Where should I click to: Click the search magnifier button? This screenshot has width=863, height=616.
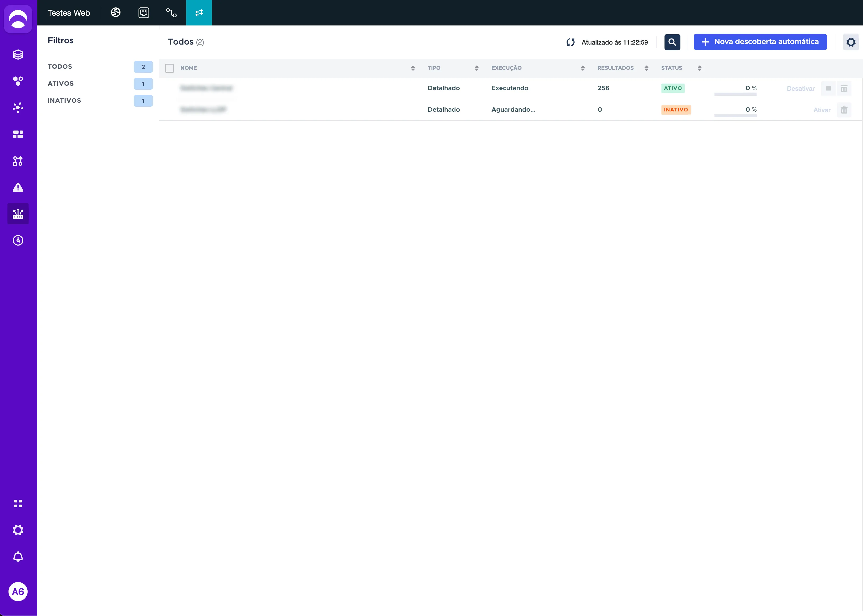coord(672,42)
